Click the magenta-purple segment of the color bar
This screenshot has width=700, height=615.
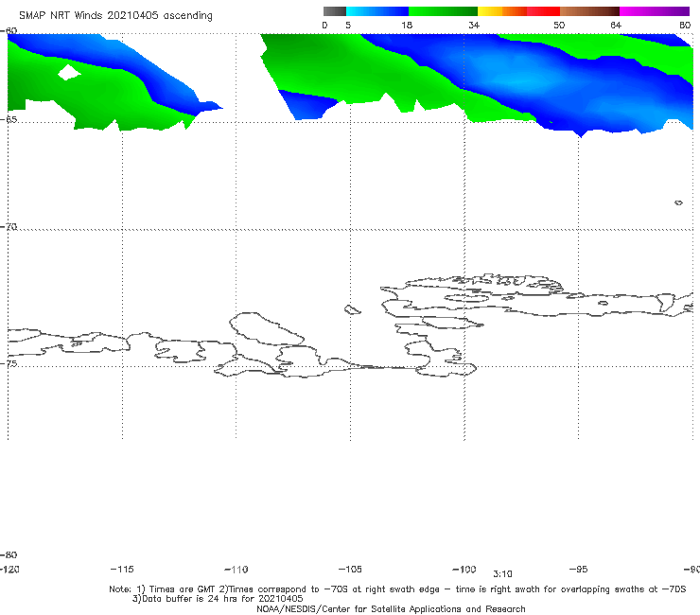click(x=655, y=11)
